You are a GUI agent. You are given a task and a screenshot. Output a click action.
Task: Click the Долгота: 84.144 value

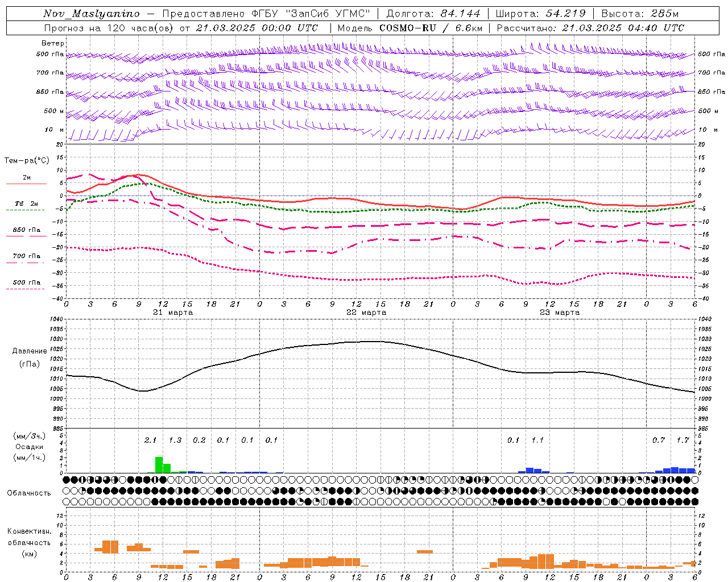[433, 14]
